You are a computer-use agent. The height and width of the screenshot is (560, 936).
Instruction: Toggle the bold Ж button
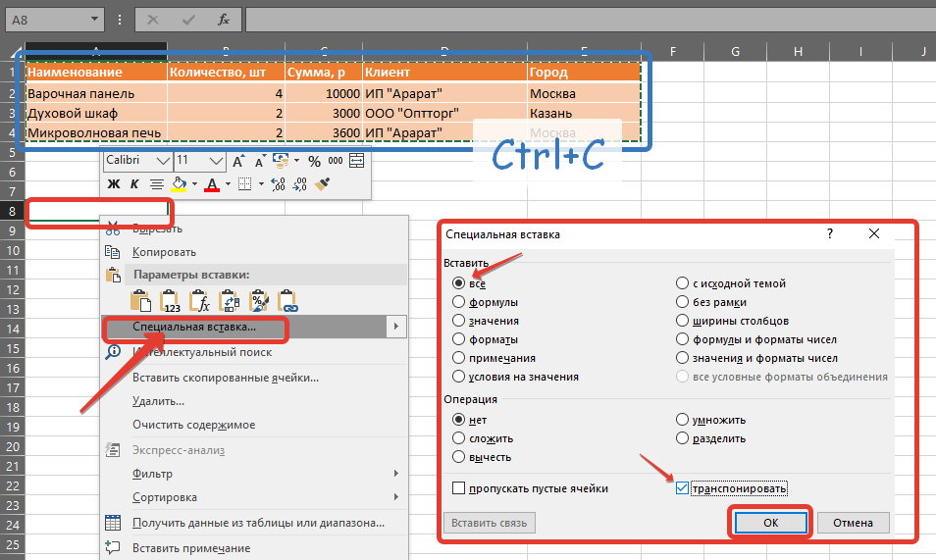[113, 183]
